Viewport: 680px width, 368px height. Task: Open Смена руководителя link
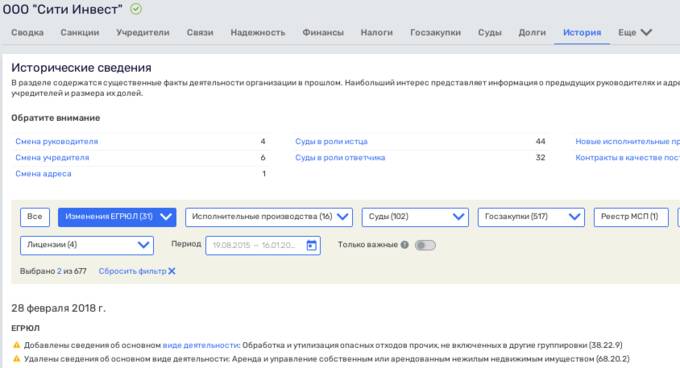(x=57, y=141)
